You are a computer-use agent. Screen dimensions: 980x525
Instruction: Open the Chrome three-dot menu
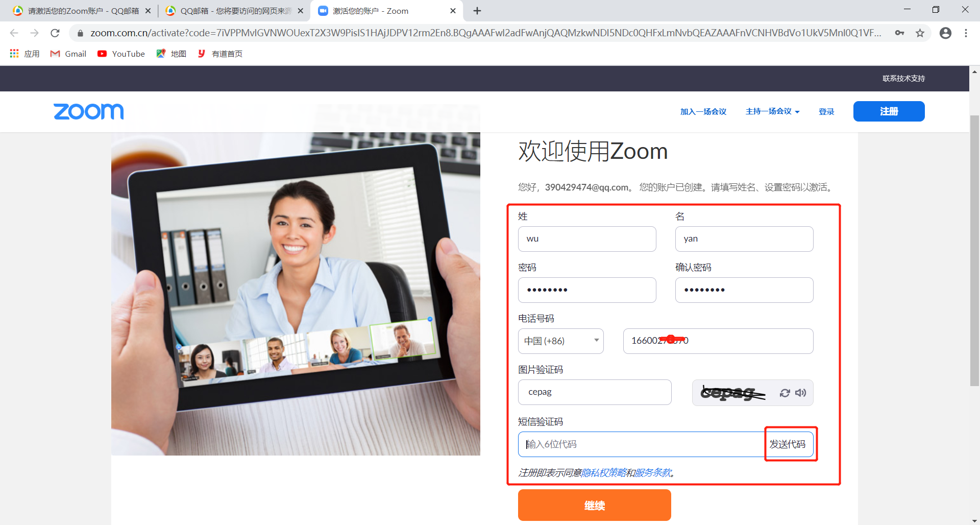tap(966, 33)
